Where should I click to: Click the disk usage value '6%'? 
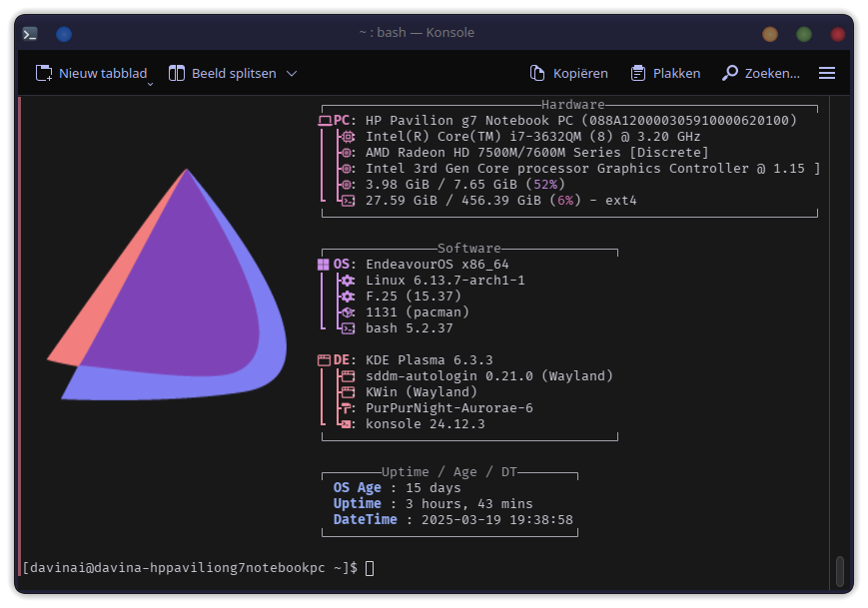click(565, 201)
